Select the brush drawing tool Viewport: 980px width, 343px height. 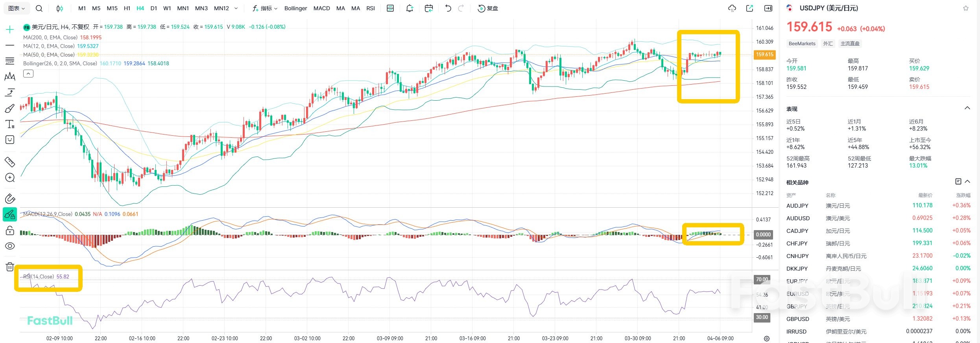click(x=10, y=109)
